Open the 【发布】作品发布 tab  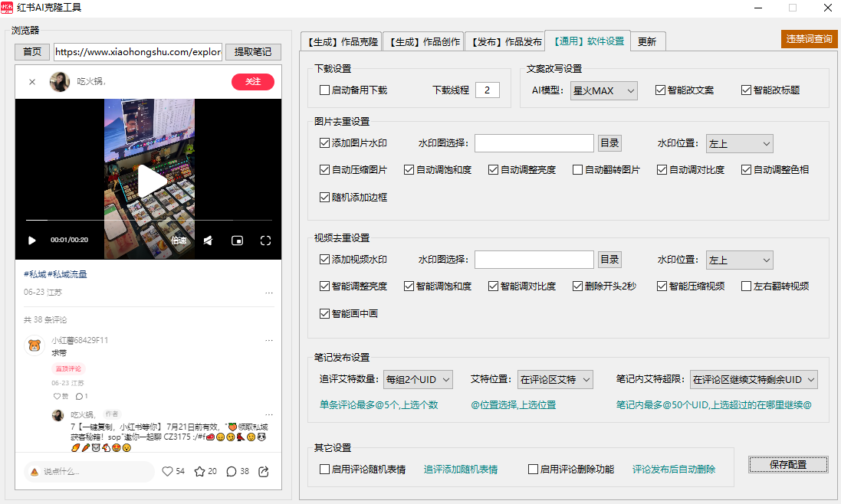pyautogui.click(x=505, y=42)
